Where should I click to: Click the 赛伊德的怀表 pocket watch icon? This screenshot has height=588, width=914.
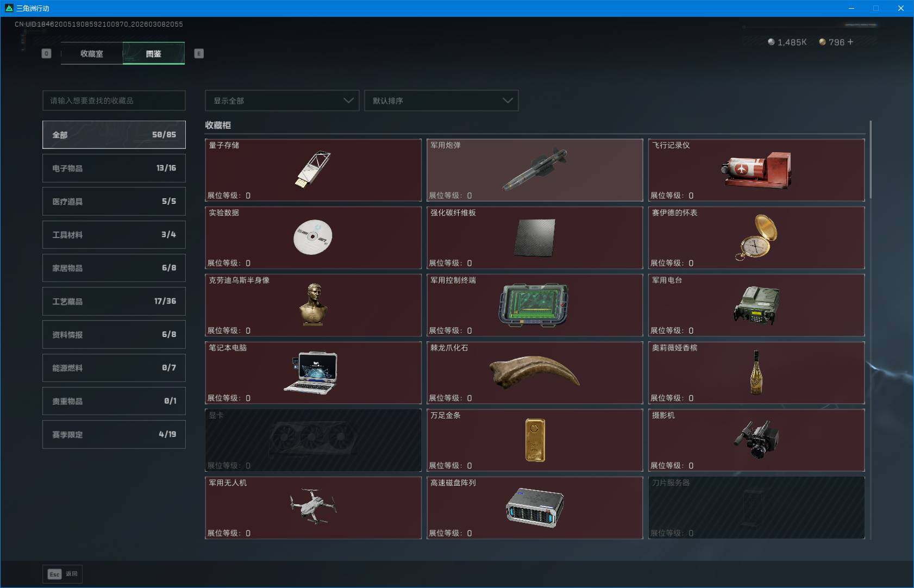[x=756, y=237]
